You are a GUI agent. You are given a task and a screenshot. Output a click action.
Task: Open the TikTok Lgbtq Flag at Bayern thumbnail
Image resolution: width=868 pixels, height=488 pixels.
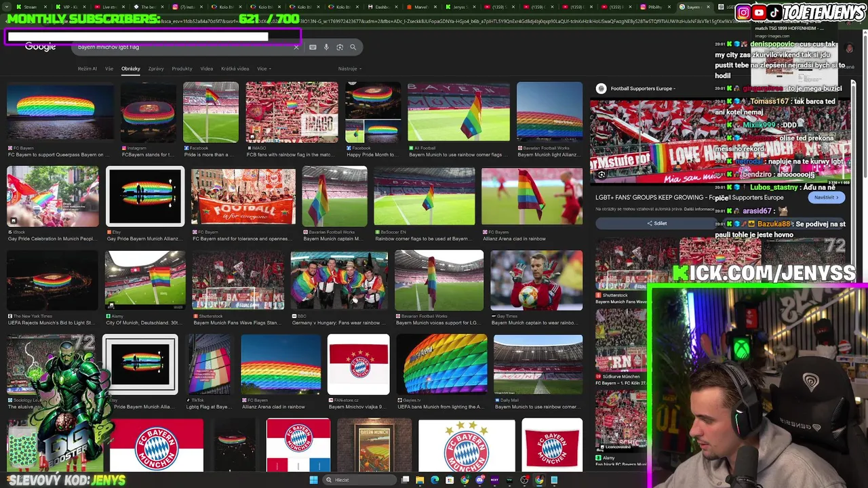(x=209, y=364)
